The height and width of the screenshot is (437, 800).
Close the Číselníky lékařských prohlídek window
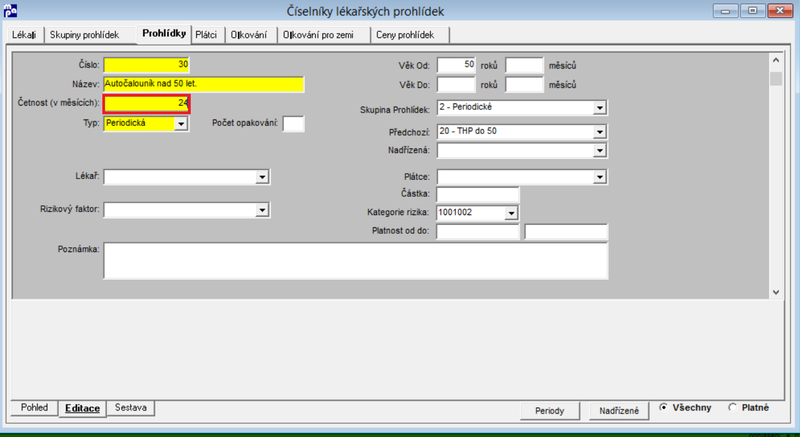(780, 10)
